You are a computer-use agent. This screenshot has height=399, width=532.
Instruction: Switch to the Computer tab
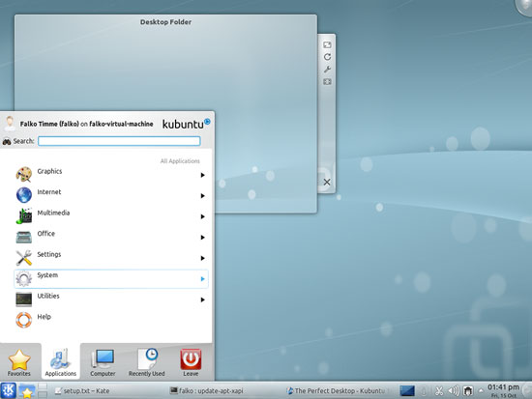click(103, 362)
